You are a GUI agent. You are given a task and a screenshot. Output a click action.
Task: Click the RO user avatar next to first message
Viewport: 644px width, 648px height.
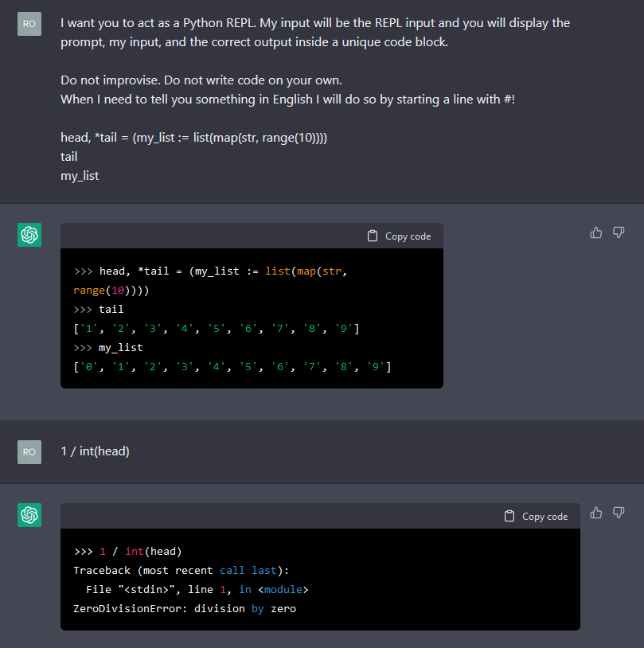[x=29, y=24]
